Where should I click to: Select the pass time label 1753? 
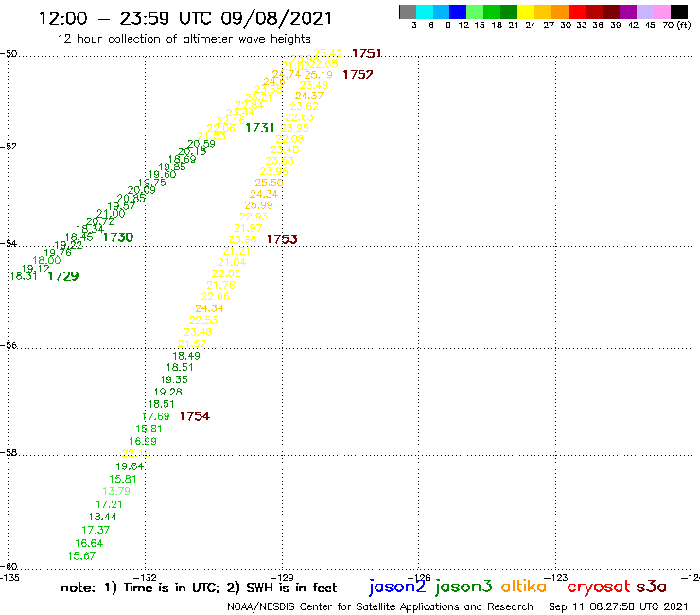point(282,239)
